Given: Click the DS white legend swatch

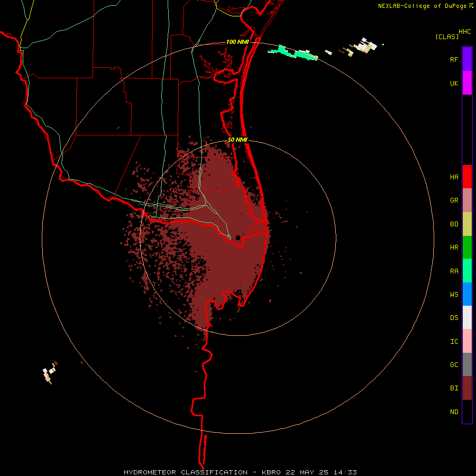Looking at the screenshot, I should pos(467,317).
